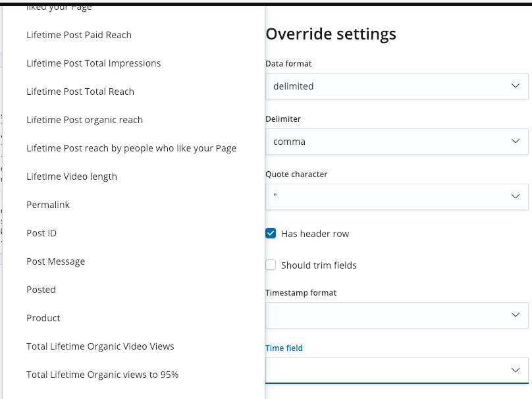
Task: Disable the Has header row checkbox
Action: [271, 233]
